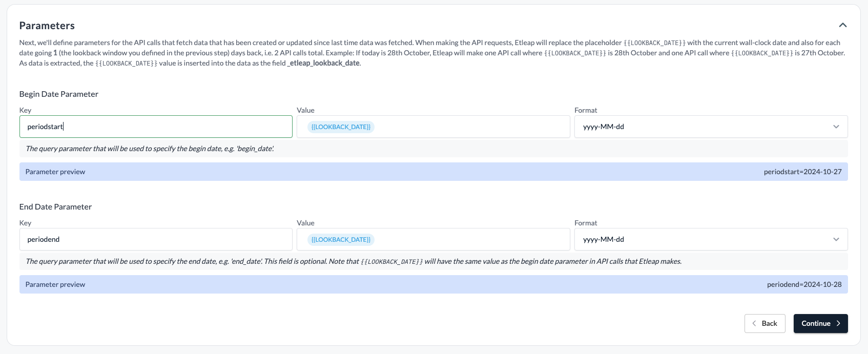Open the Begin Date Format dropdown
Viewport: 868px width, 354px height.
point(711,127)
